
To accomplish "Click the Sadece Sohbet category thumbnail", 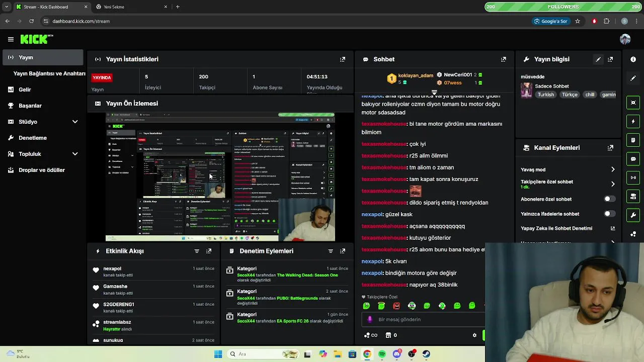I will point(526,90).
